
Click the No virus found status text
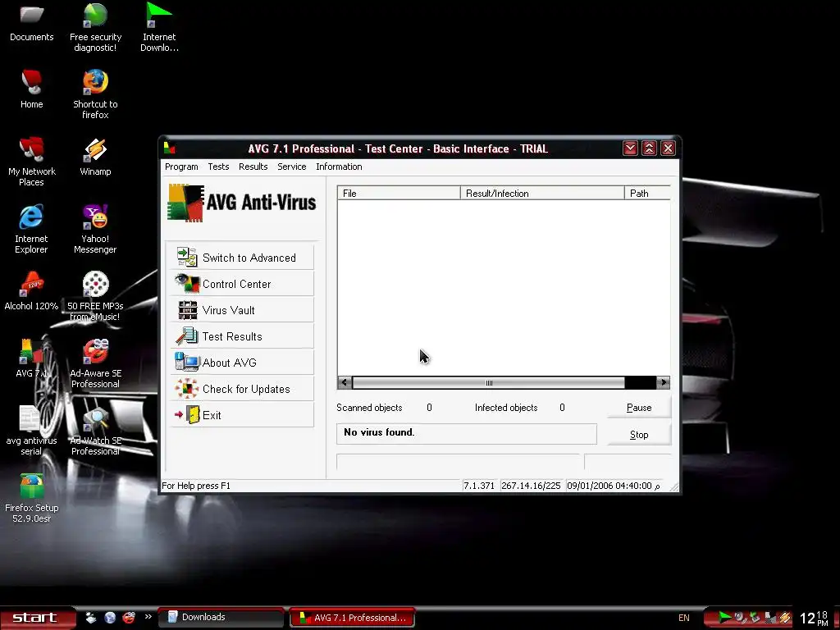point(379,432)
